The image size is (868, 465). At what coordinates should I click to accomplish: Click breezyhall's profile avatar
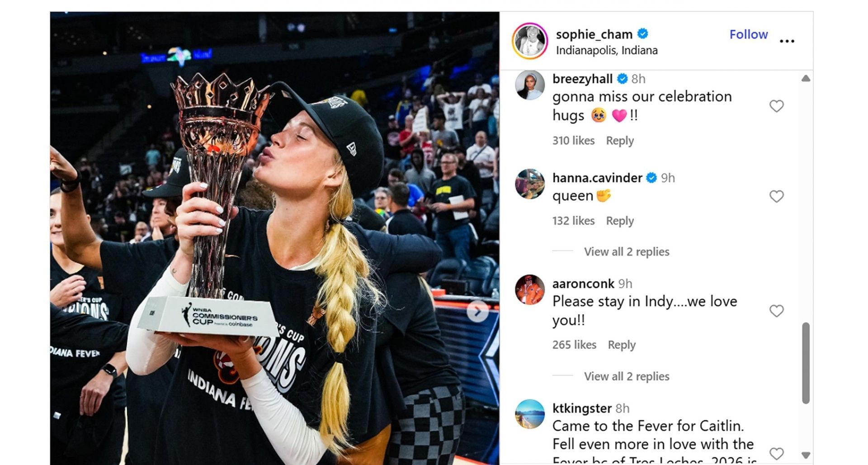tap(529, 85)
